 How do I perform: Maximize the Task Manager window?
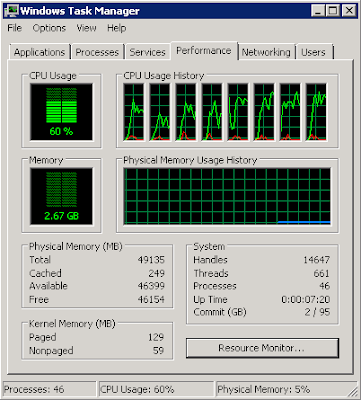tap(333, 11)
